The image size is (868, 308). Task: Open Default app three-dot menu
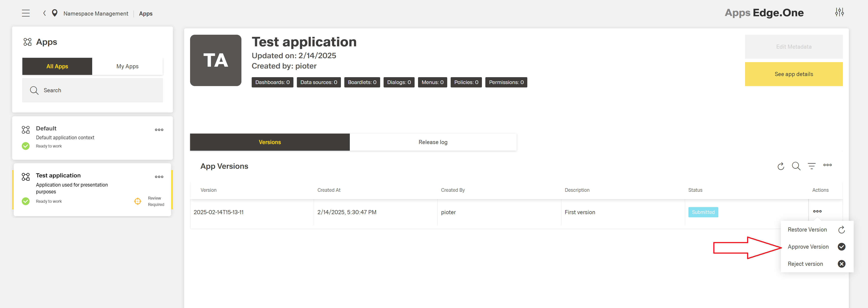159,130
